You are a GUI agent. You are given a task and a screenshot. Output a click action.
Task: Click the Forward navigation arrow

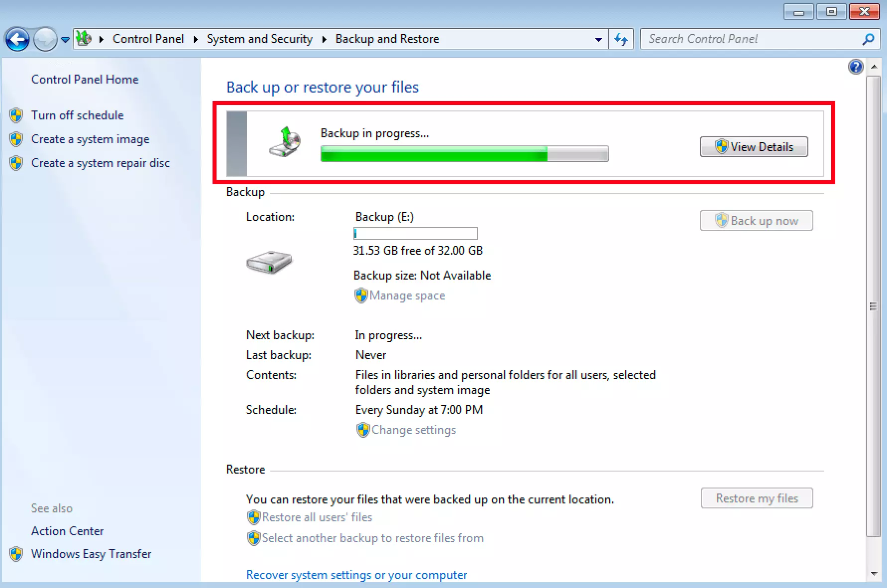click(x=45, y=39)
